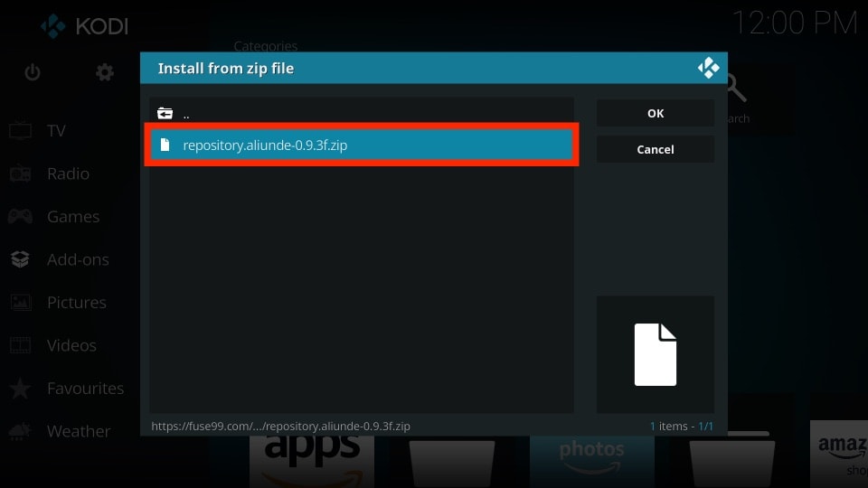The width and height of the screenshot is (868, 488).
Task: Click the Kodi power icon
Action: point(33,72)
